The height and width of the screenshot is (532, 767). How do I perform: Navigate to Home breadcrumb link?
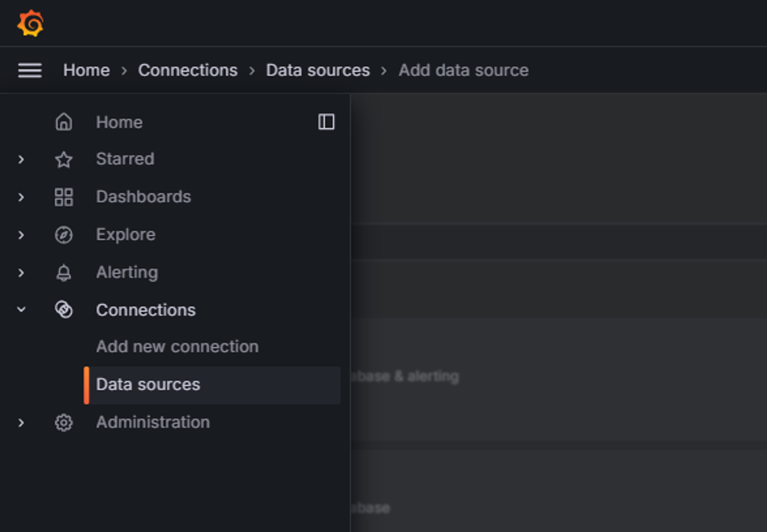[87, 71]
